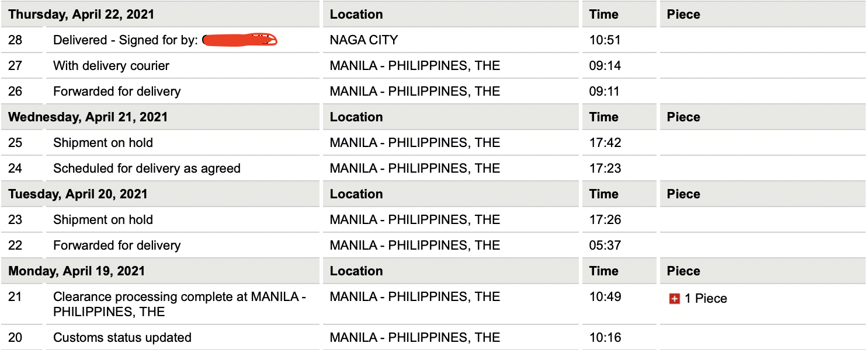
Task: Click the Thursday, April 22, 2021 header
Action: [81, 15]
